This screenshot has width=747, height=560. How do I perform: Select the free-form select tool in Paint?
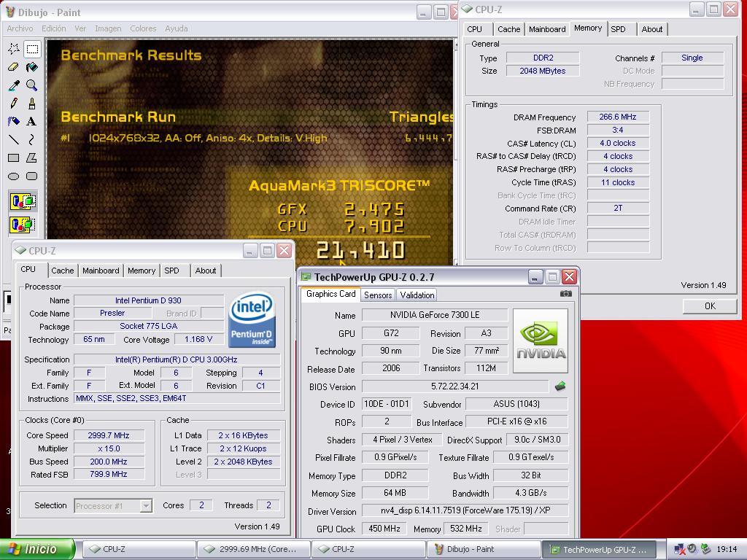(x=14, y=49)
